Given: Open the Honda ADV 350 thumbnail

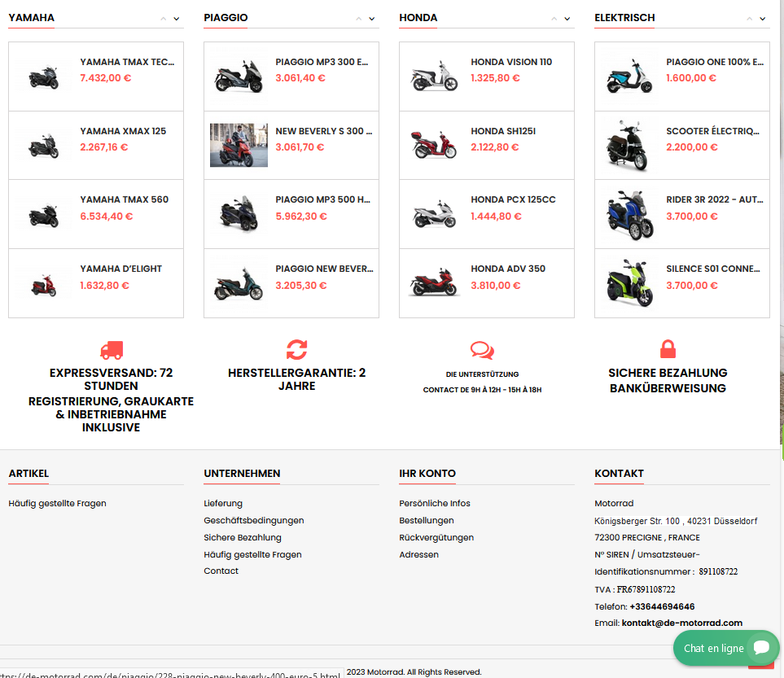Looking at the screenshot, I should click(434, 284).
